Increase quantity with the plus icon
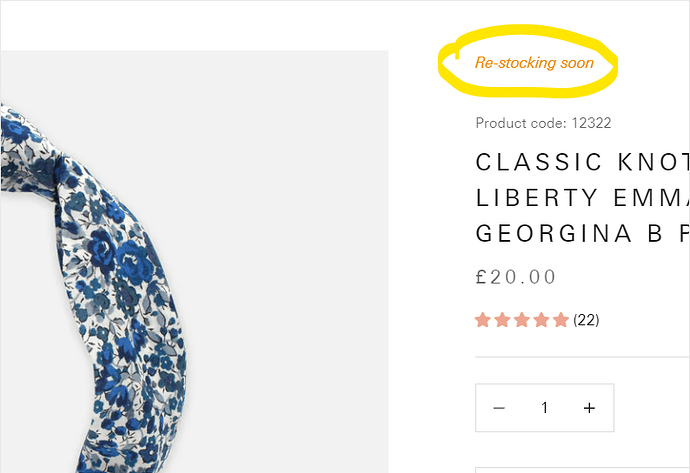690x473 pixels. [589, 408]
